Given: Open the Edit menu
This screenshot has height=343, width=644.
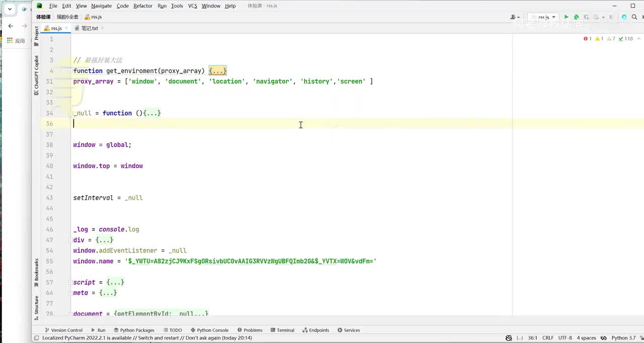Looking at the screenshot, I should 66,6.
